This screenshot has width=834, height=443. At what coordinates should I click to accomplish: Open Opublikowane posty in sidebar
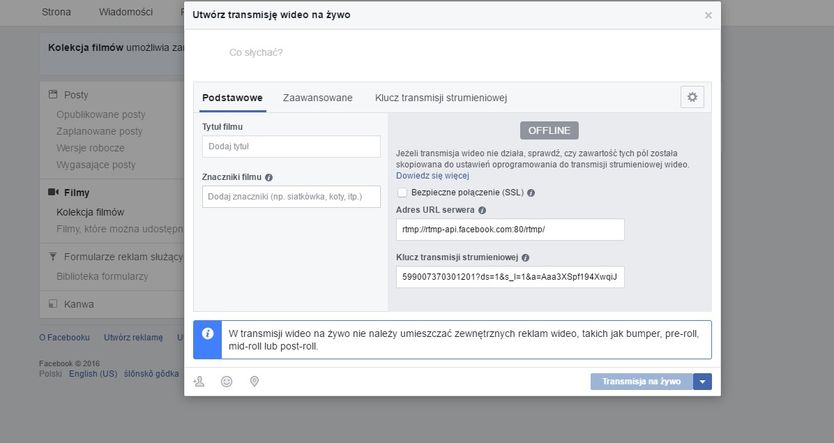pos(101,115)
